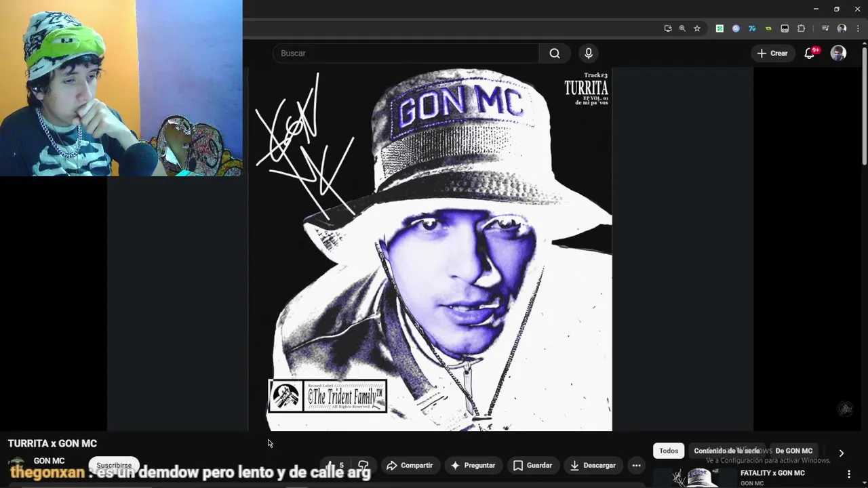
Task: Save video with the Guardar button
Action: pos(532,466)
